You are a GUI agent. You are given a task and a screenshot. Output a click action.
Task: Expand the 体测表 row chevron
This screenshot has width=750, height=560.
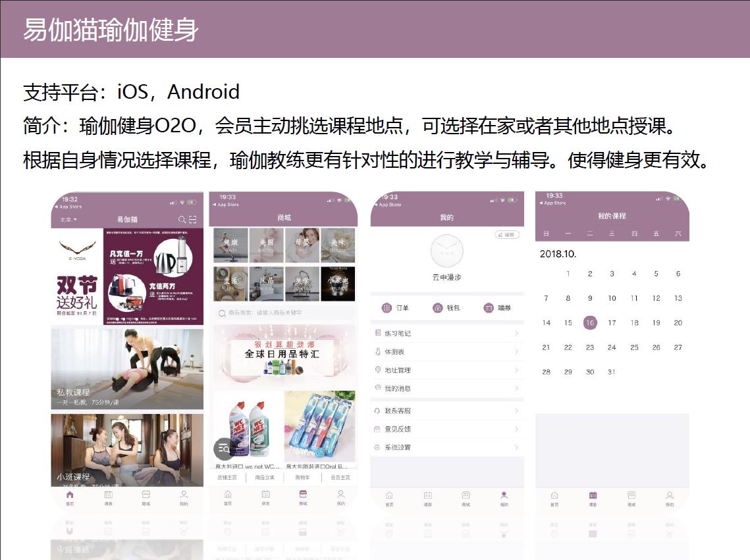[517, 351]
